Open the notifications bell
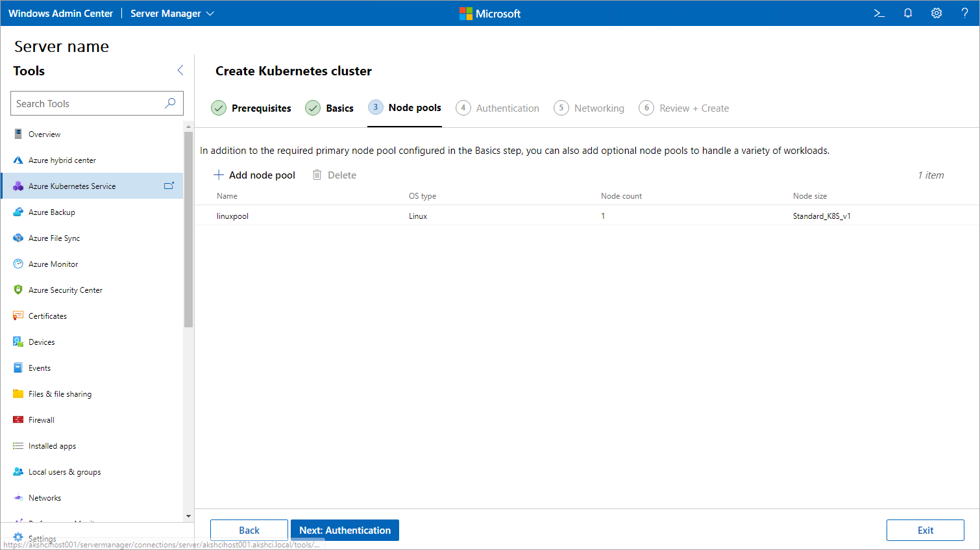The width and height of the screenshot is (980, 550). pyautogui.click(x=908, y=13)
